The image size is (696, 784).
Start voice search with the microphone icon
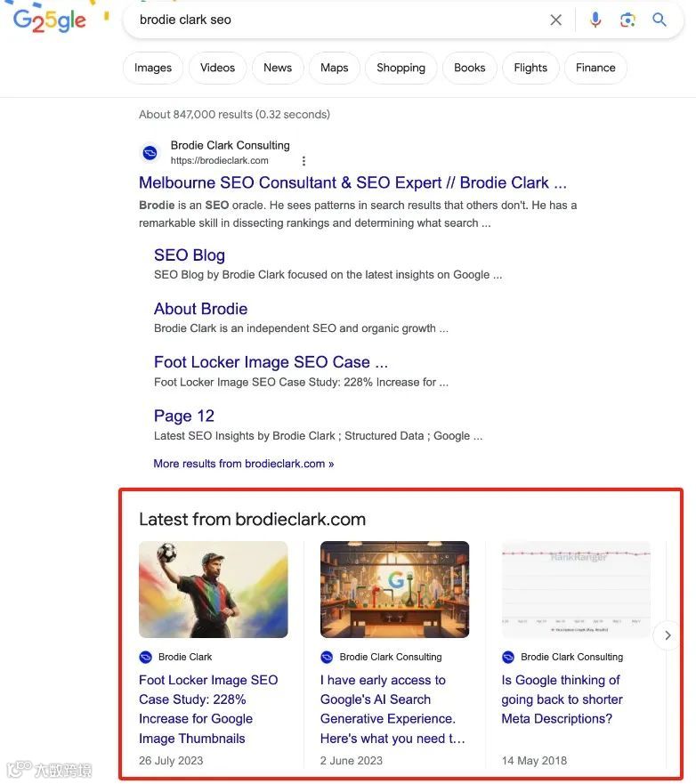(x=595, y=20)
